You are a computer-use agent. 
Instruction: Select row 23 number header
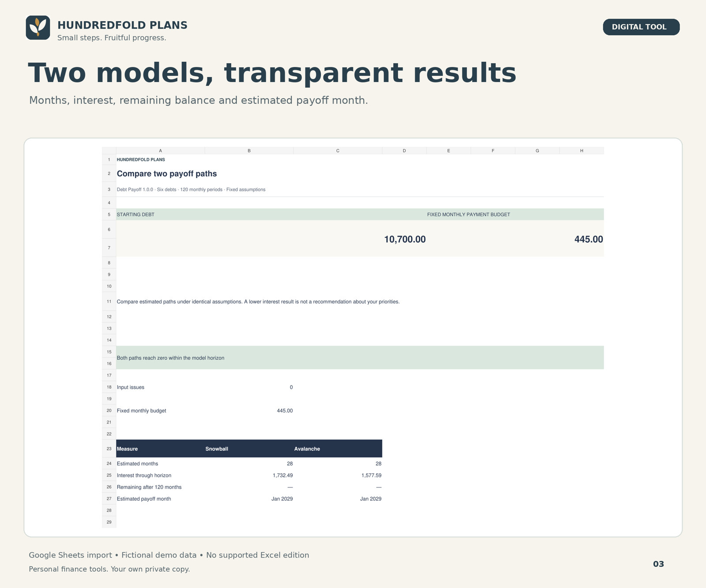point(109,449)
